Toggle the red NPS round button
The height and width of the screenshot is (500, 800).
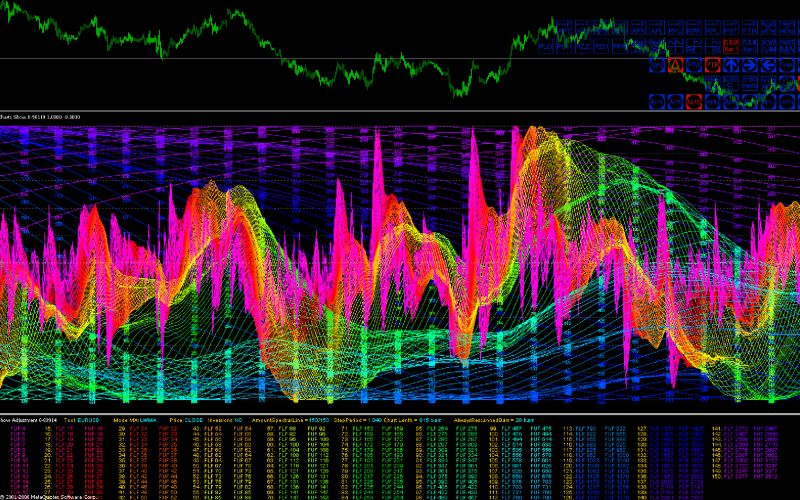click(x=694, y=101)
